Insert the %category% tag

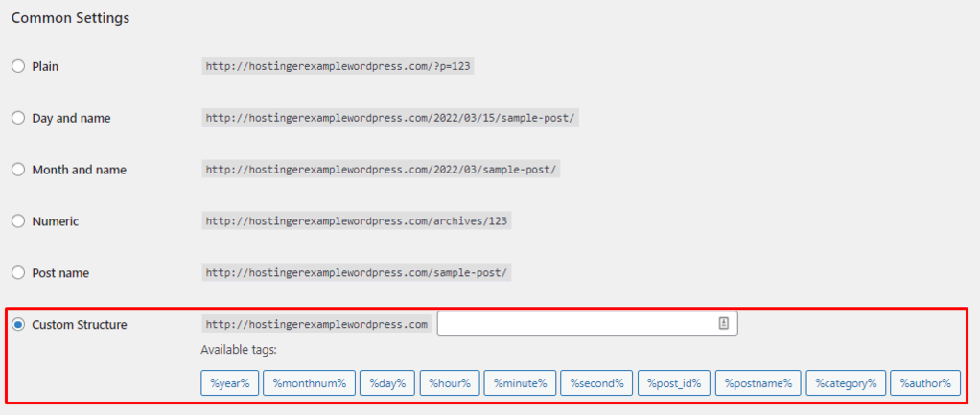point(846,383)
